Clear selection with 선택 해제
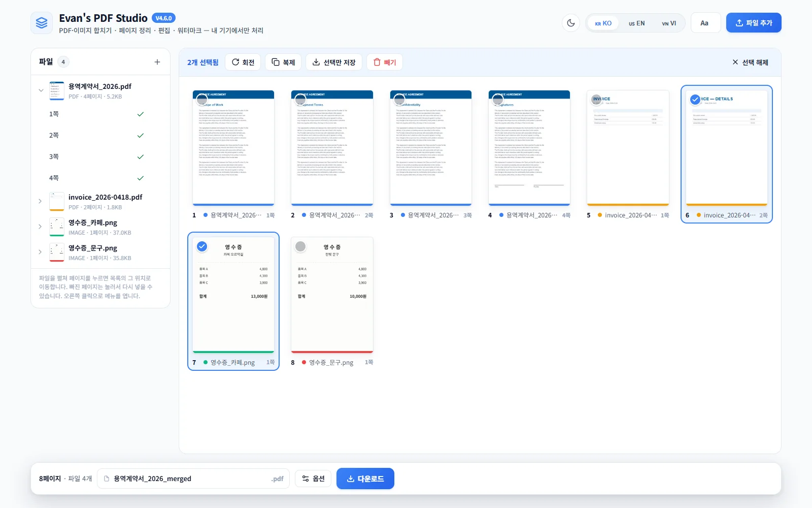This screenshot has width=812, height=508. pos(750,62)
